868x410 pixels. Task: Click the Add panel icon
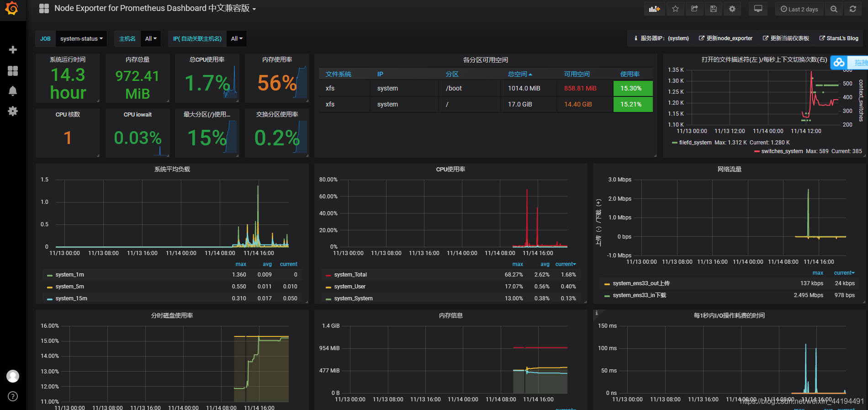pos(655,9)
